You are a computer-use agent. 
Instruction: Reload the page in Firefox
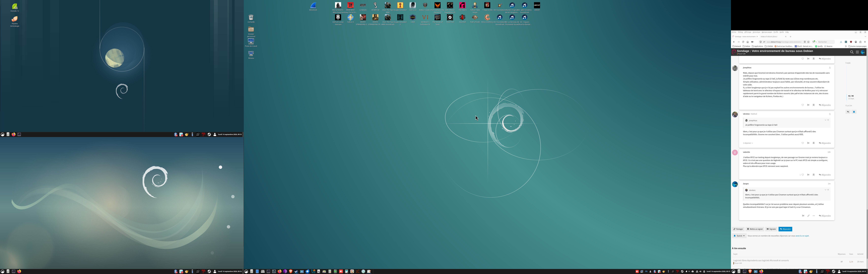tap(743, 42)
